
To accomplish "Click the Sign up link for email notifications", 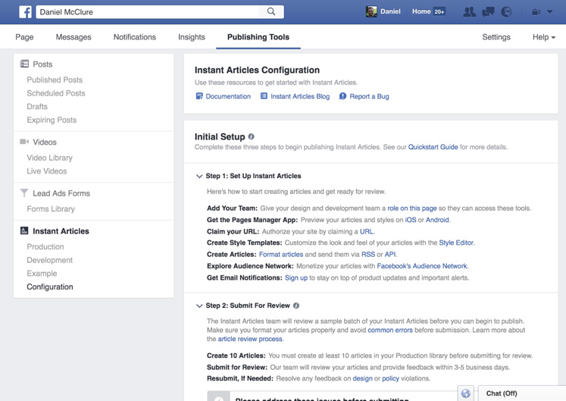I will [296, 278].
